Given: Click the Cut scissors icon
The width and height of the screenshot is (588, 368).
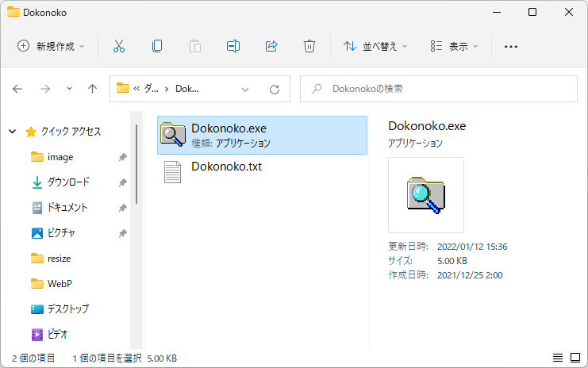Looking at the screenshot, I should pos(119,46).
